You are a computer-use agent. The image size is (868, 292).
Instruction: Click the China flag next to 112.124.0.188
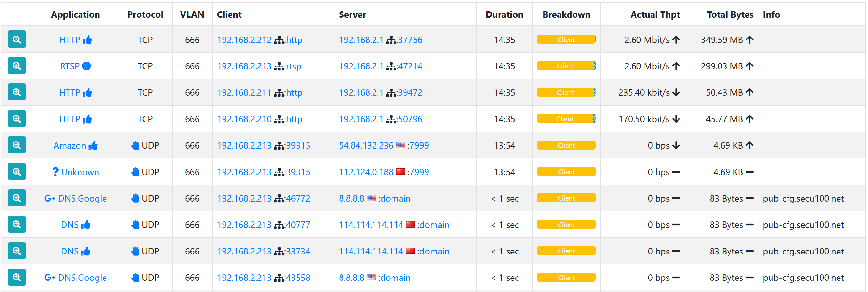400,172
